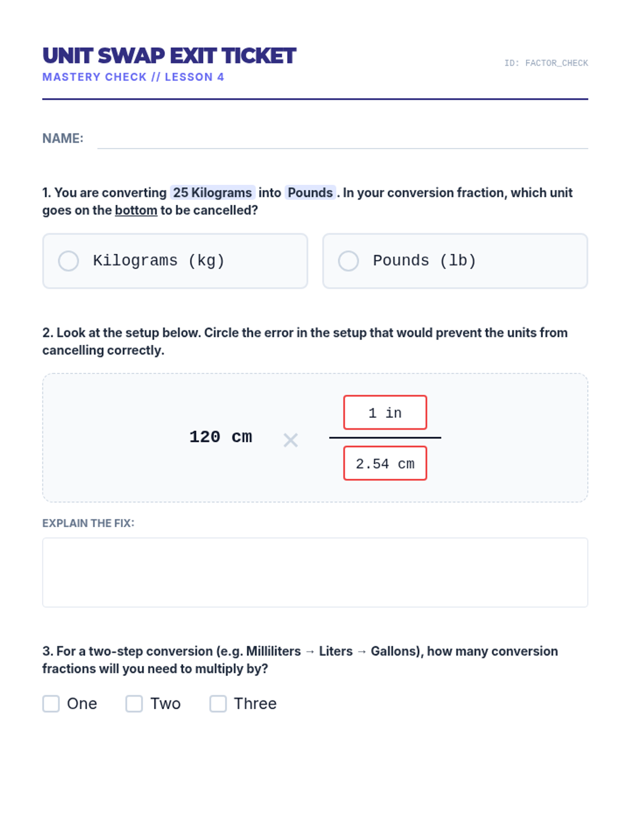The height and width of the screenshot is (840, 630).
Task: Check the One checkbox
Action: point(51,703)
